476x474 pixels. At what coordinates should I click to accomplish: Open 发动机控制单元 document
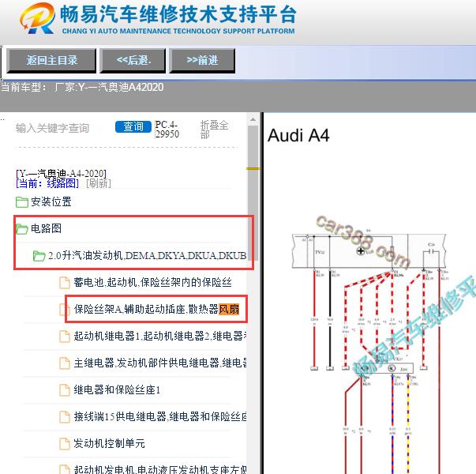pyautogui.click(x=109, y=443)
